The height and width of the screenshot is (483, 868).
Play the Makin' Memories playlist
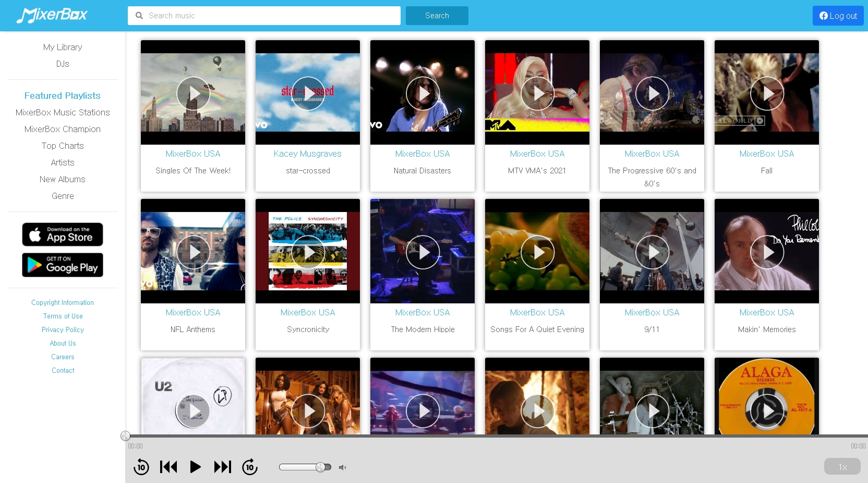767,252
